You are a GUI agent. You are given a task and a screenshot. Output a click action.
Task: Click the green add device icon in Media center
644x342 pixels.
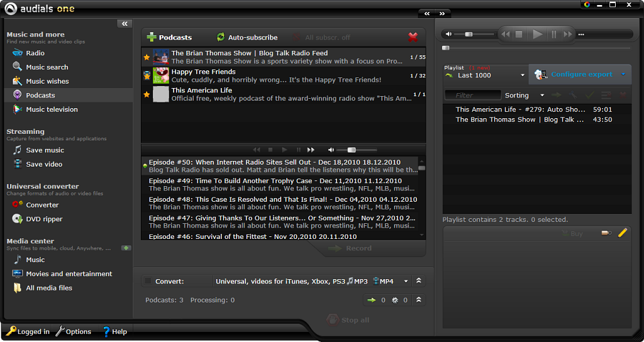[126, 248]
